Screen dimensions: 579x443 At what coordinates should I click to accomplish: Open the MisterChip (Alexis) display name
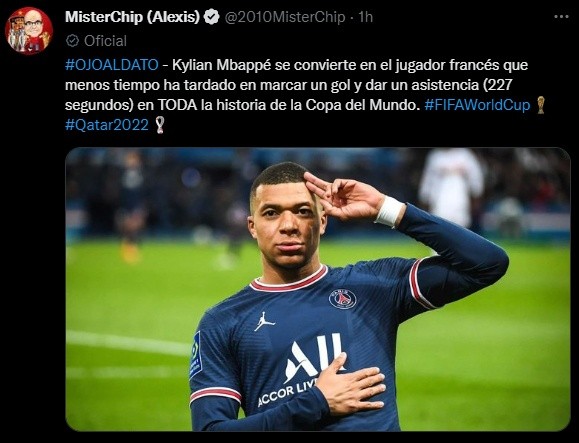132,17
